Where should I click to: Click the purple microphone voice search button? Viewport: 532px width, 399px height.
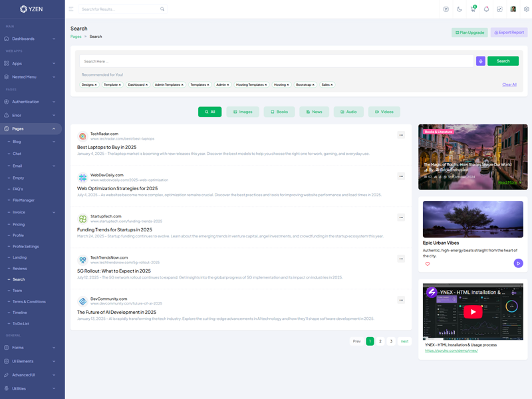click(481, 61)
